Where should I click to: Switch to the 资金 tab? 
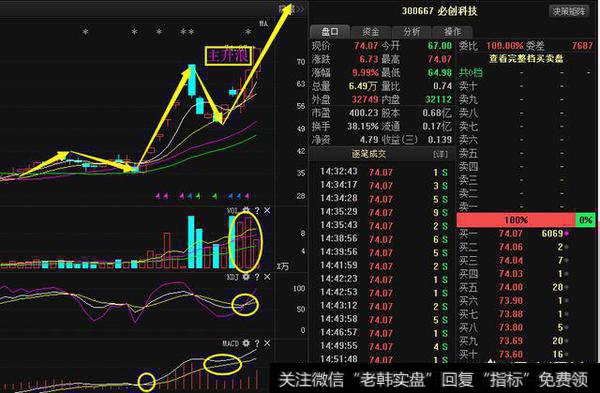(371, 32)
